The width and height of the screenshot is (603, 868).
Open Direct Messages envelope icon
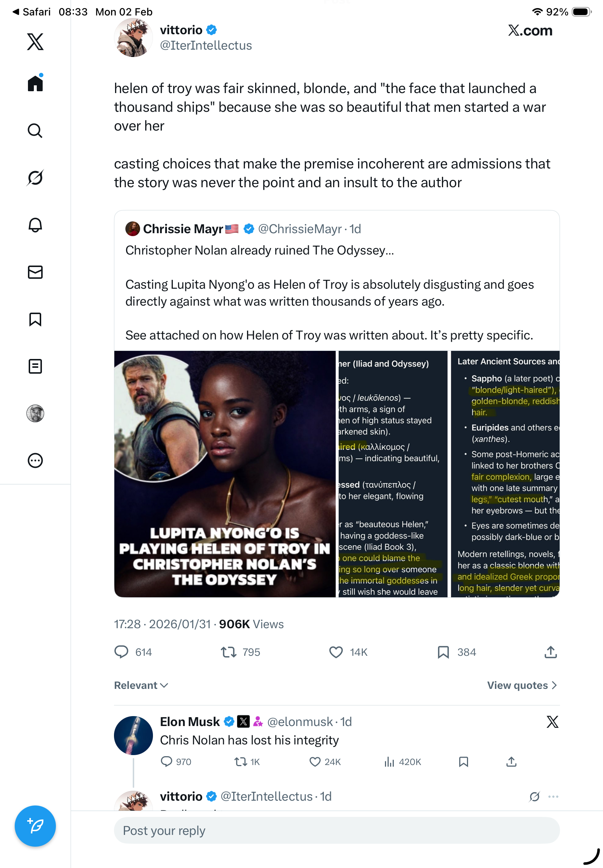coord(35,272)
